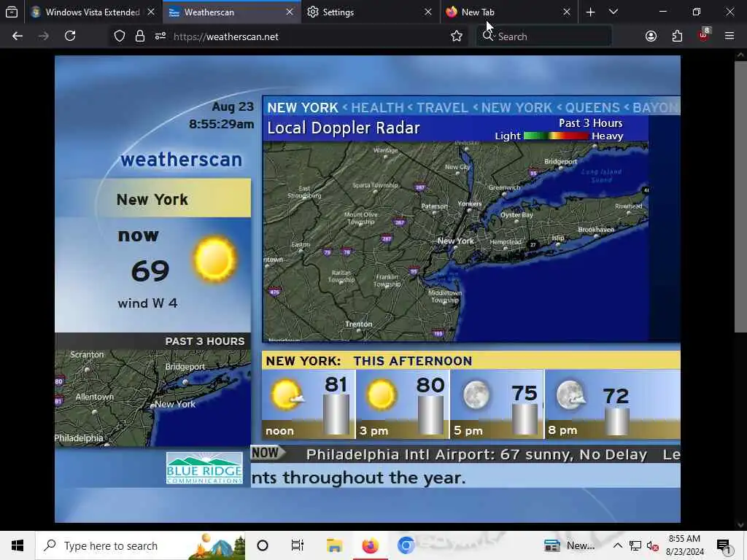Open the Chromium browser taskbar icon
Viewport: 747px width, 560px height.
click(406, 545)
